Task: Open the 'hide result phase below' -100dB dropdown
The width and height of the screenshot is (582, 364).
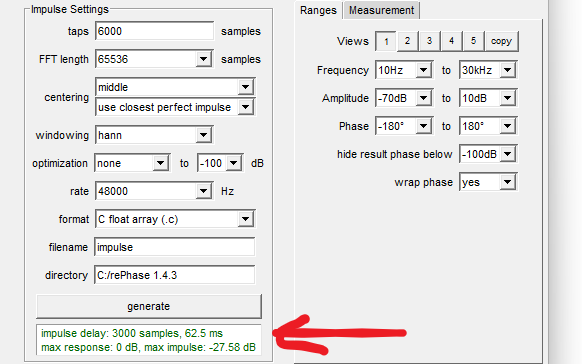Action: [488, 154]
